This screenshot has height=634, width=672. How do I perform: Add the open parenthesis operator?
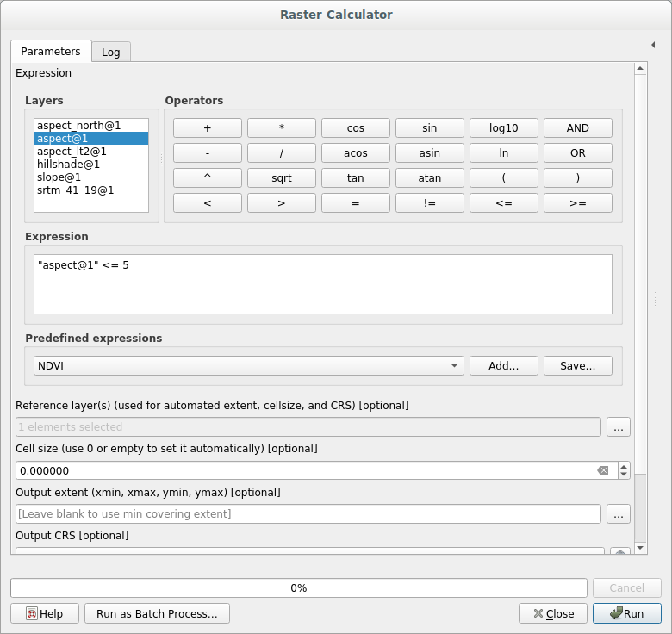[503, 178]
